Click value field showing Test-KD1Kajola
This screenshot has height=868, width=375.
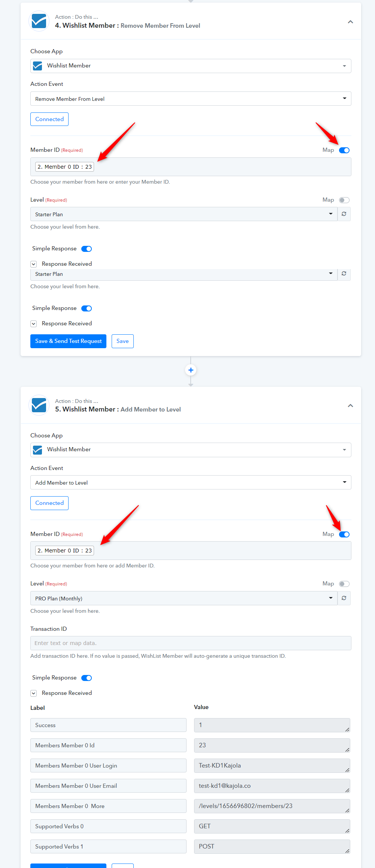click(x=272, y=766)
